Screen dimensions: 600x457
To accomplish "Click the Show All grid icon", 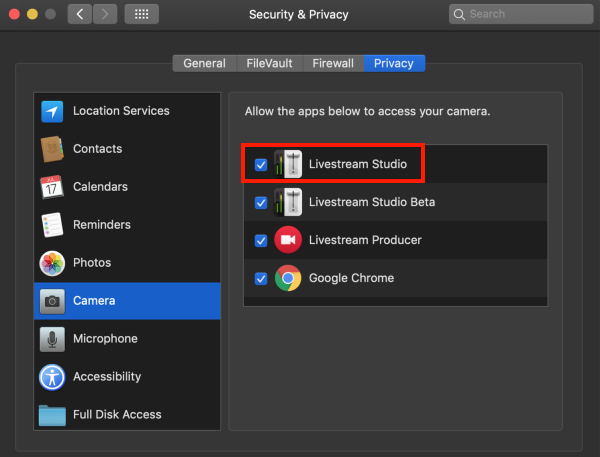I will point(142,14).
